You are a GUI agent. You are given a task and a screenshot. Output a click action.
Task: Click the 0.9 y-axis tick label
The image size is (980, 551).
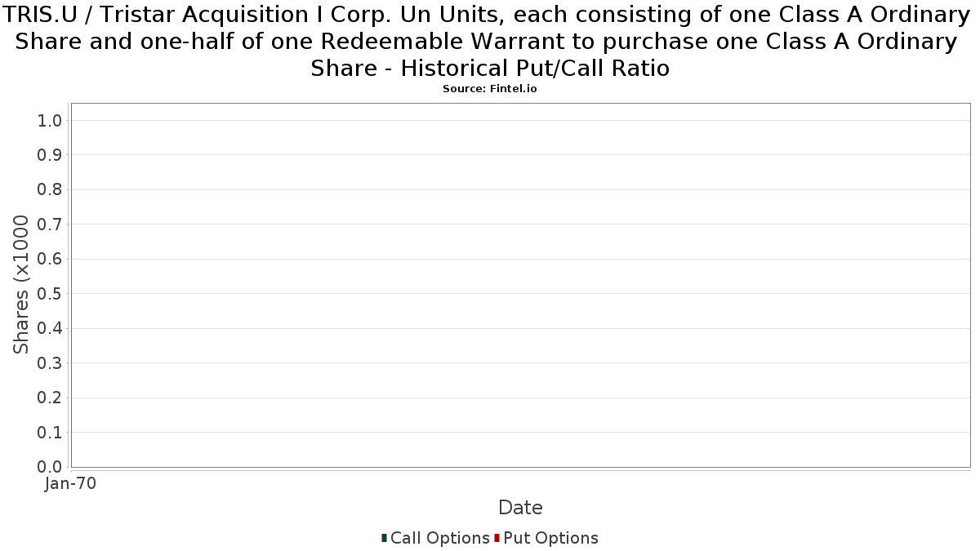[x=50, y=155]
